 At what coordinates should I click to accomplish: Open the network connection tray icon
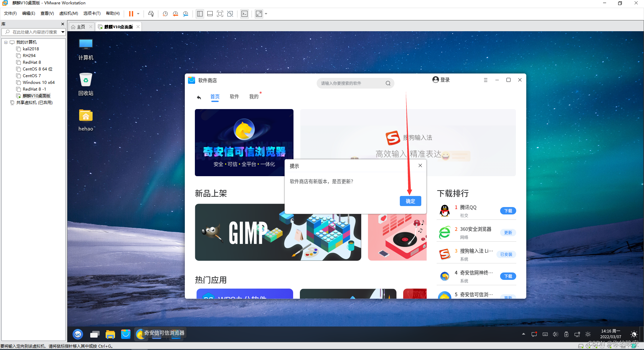click(577, 334)
